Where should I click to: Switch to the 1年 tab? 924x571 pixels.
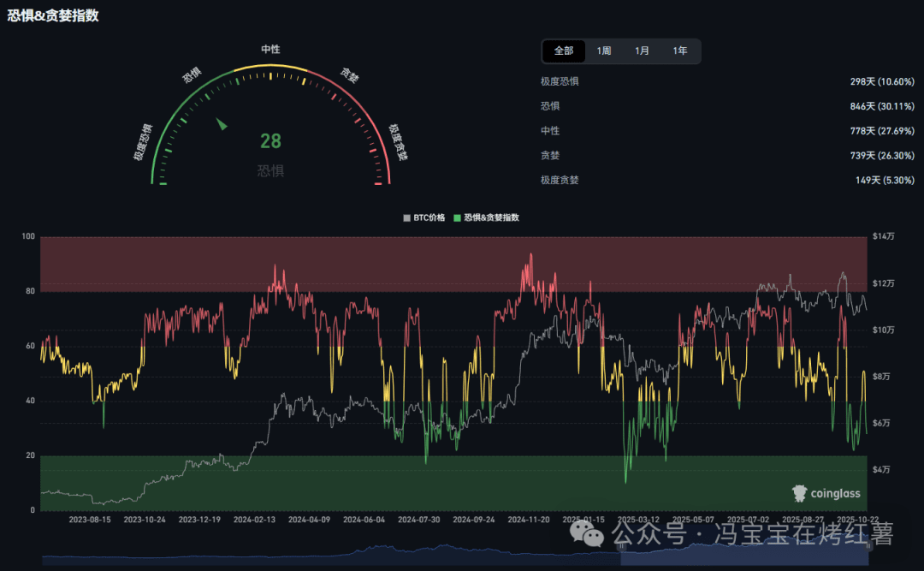(x=680, y=51)
